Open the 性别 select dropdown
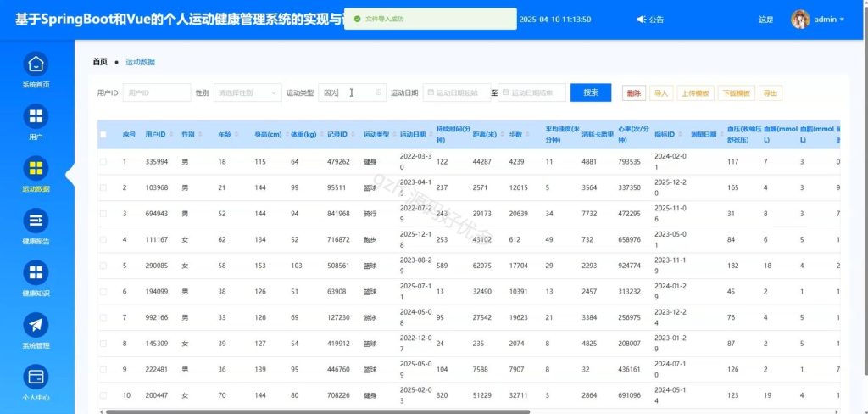The height and width of the screenshot is (414, 868). pos(248,92)
